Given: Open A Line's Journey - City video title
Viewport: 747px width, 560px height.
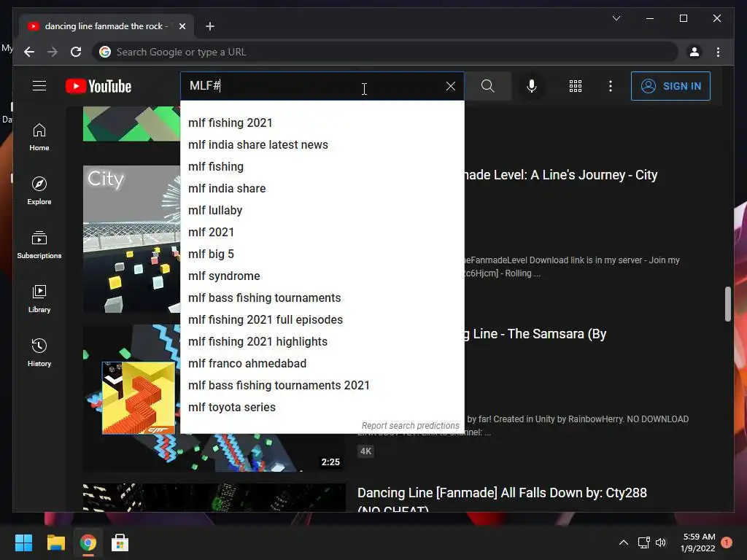Looking at the screenshot, I should (x=561, y=175).
